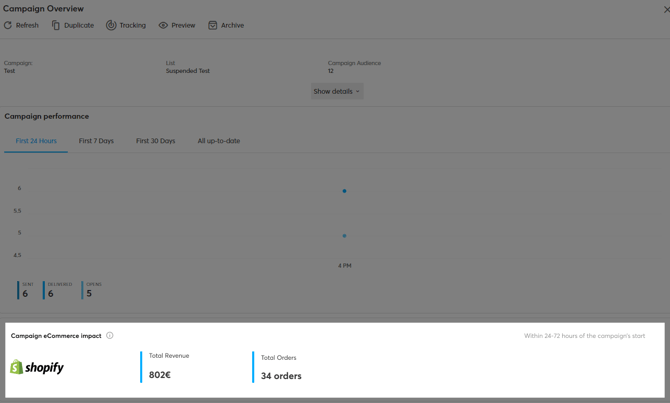The height and width of the screenshot is (403, 670).
Task: Open Tracking via its toolbar icon
Action: point(111,25)
